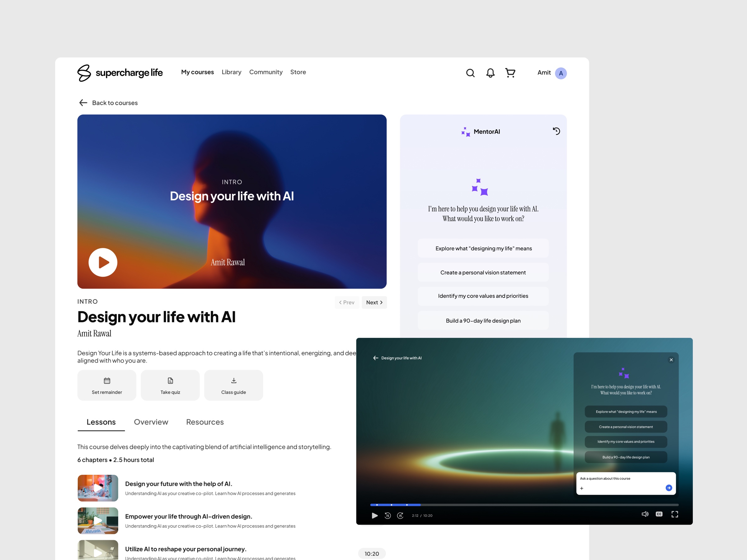Go to the Prev lesson

(x=347, y=302)
